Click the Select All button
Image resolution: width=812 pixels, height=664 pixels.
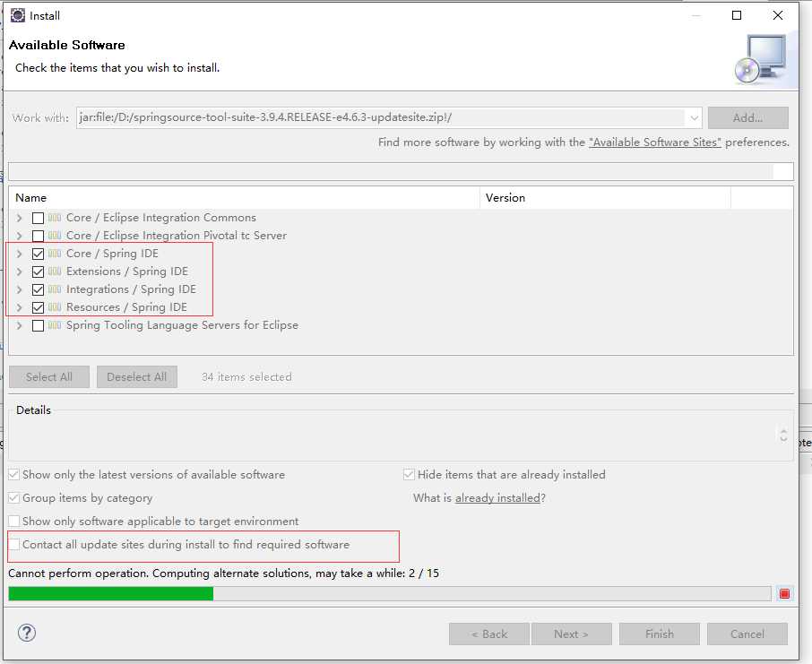[49, 376]
